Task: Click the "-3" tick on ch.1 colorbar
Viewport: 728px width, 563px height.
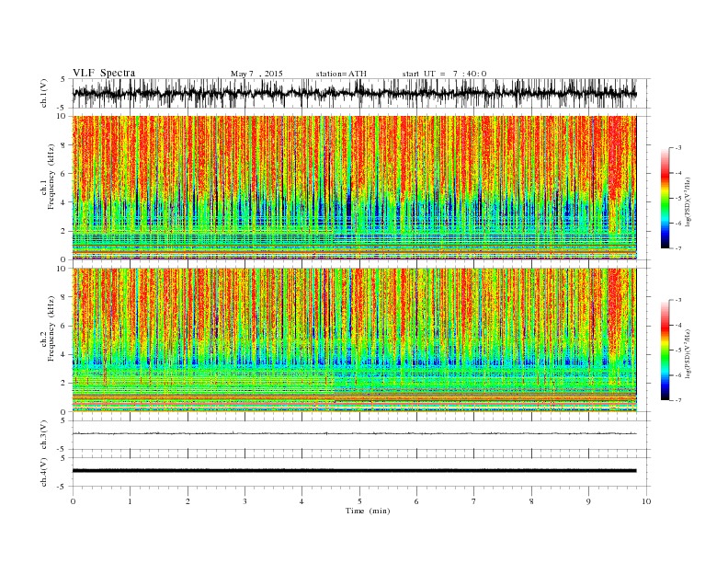Action: [678, 148]
